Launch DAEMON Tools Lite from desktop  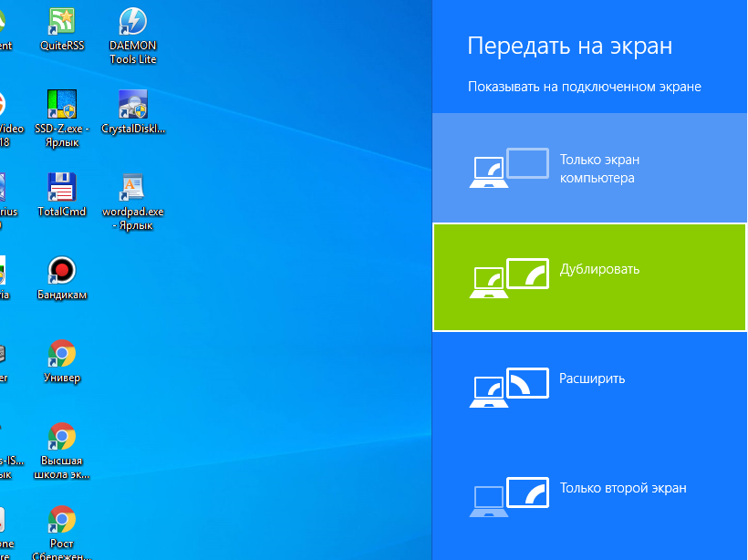click(x=133, y=22)
